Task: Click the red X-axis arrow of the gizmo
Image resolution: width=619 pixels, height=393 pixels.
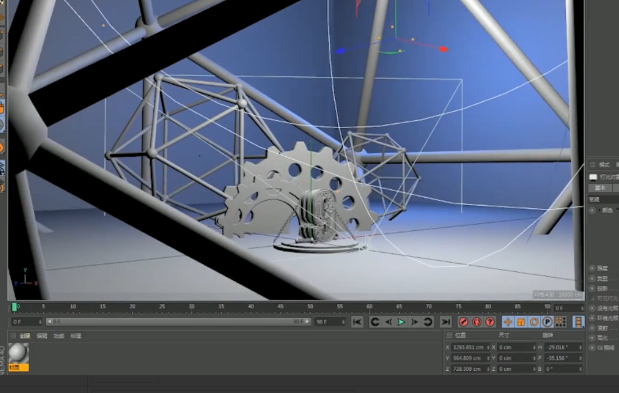Action: pyautogui.click(x=443, y=49)
